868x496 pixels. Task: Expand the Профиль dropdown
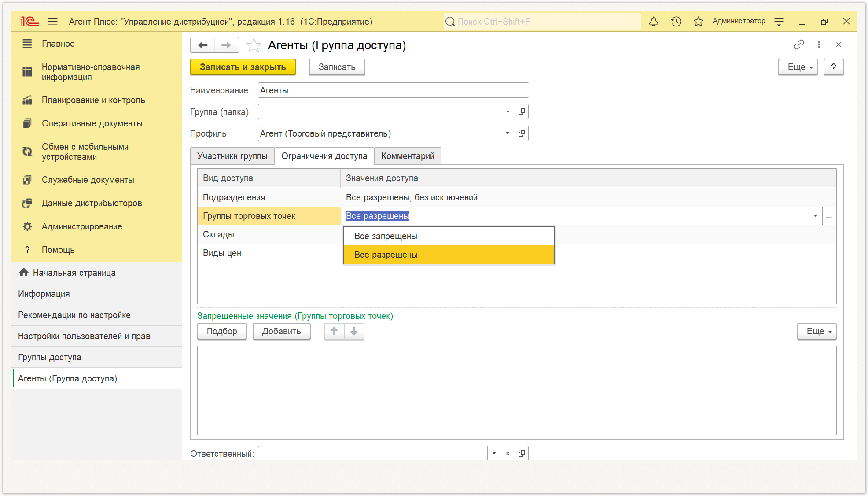click(x=508, y=133)
